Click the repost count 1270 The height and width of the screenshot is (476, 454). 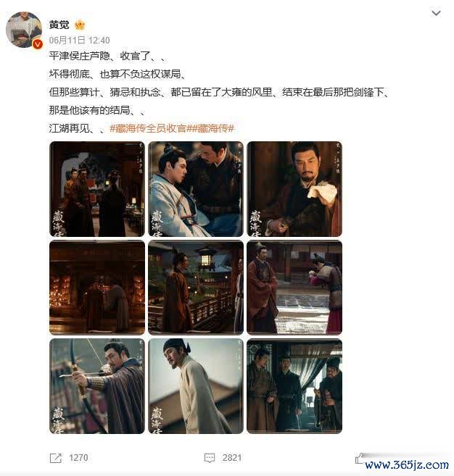(78, 458)
